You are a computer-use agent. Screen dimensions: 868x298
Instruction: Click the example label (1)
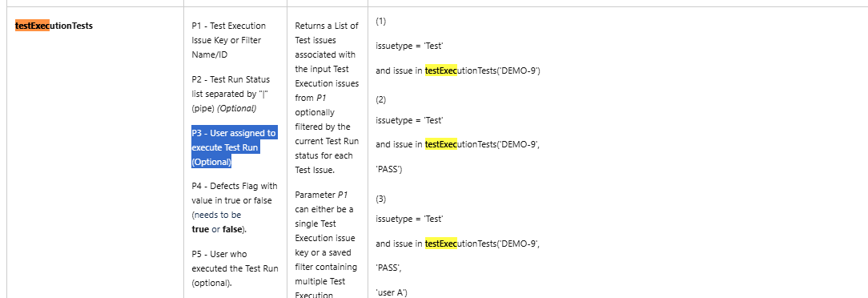coord(381,21)
